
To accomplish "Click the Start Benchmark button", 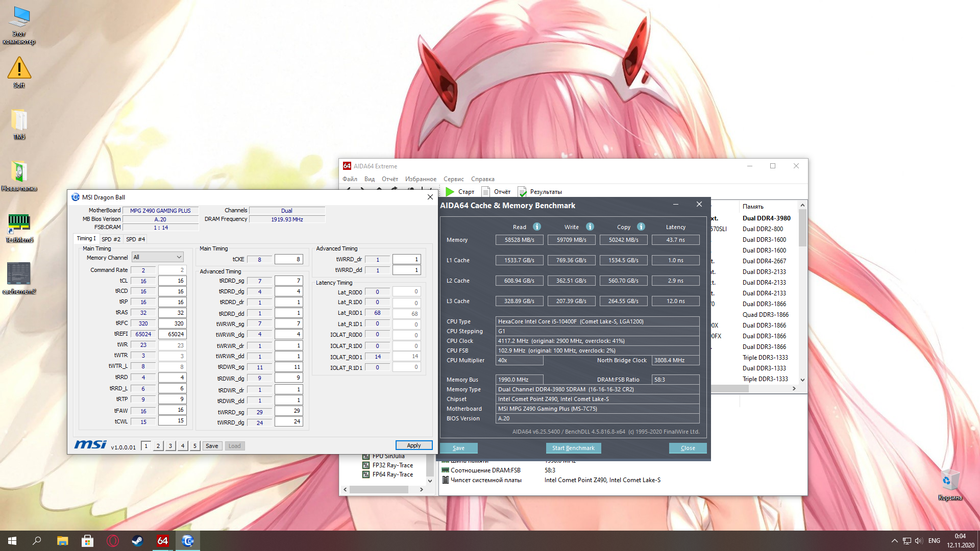I will (x=573, y=448).
